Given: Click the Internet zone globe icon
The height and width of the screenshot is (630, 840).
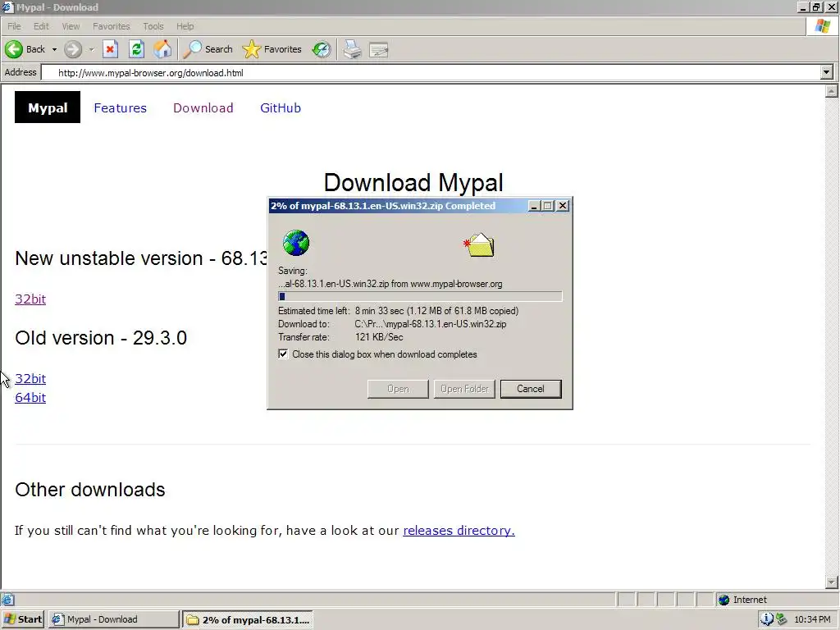Looking at the screenshot, I should [x=724, y=600].
